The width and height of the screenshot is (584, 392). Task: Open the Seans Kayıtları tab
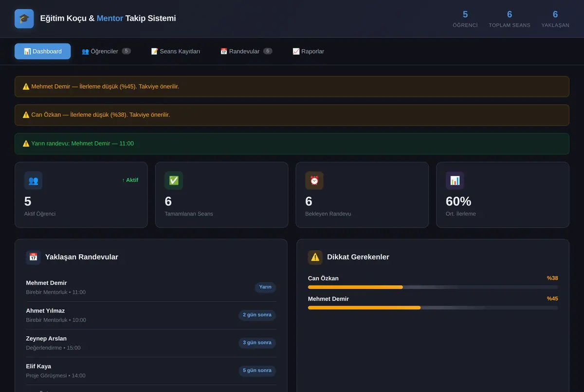pos(176,51)
